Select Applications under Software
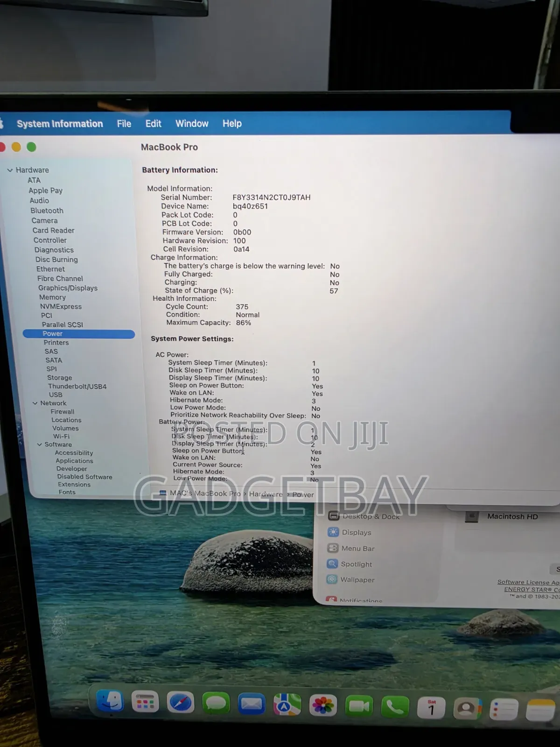Viewport: 560px width, 747px height. [x=74, y=461]
